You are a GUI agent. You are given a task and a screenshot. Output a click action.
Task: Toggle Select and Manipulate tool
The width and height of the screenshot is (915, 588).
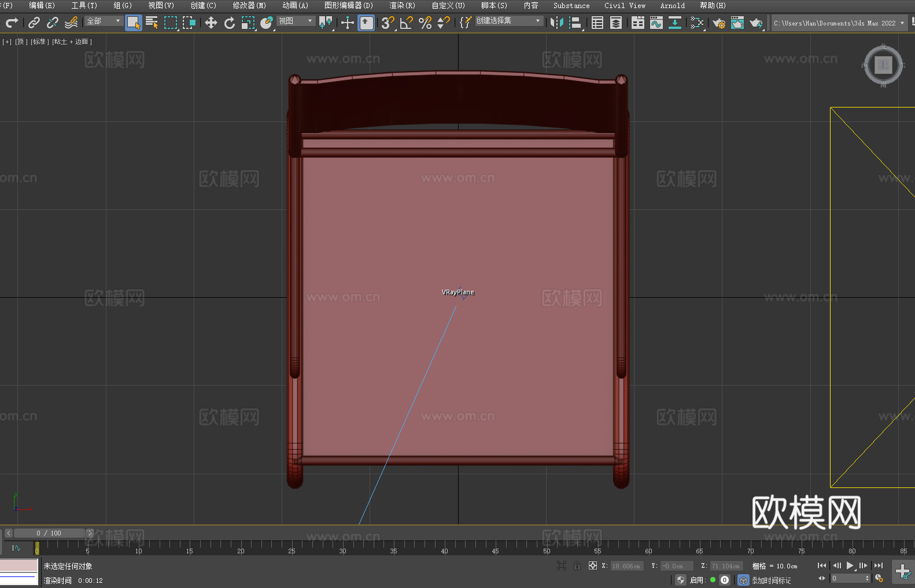[348, 23]
